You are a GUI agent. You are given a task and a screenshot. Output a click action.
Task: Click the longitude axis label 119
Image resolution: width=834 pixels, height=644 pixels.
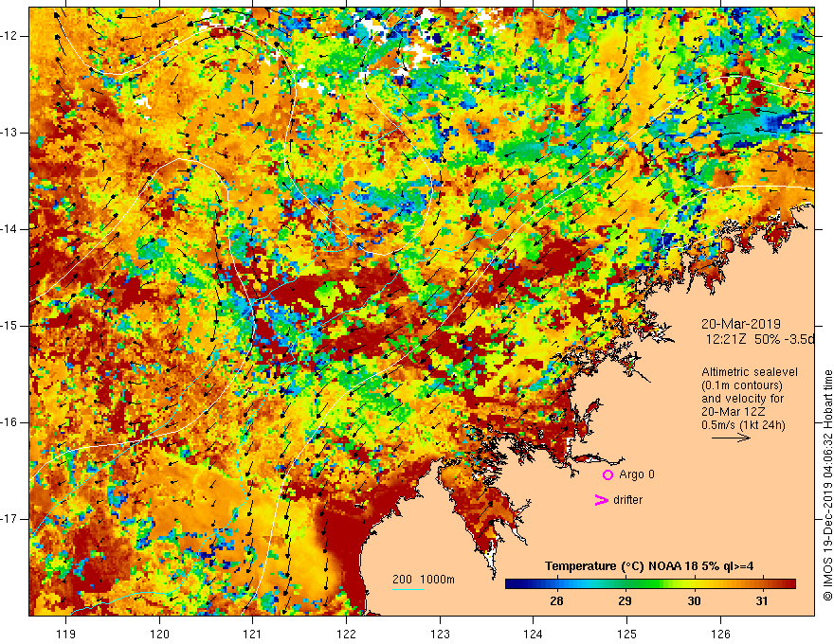click(66, 634)
